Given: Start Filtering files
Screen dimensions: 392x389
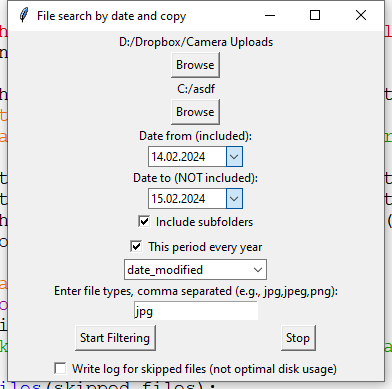Looking at the screenshot, I should [x=115, y=338].
